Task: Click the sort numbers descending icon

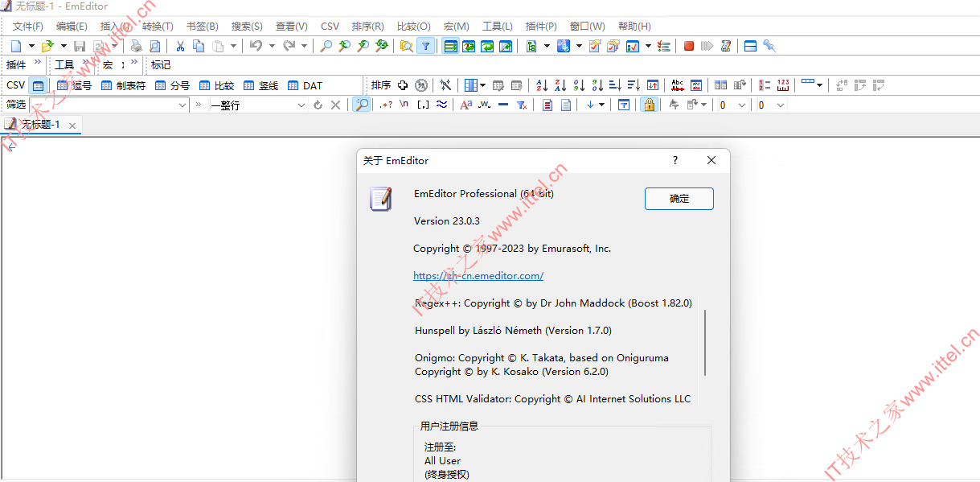Action: point(597,85)
